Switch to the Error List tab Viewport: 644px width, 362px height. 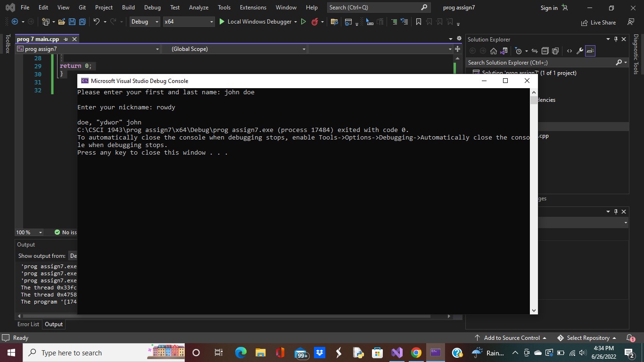[28, 324]
